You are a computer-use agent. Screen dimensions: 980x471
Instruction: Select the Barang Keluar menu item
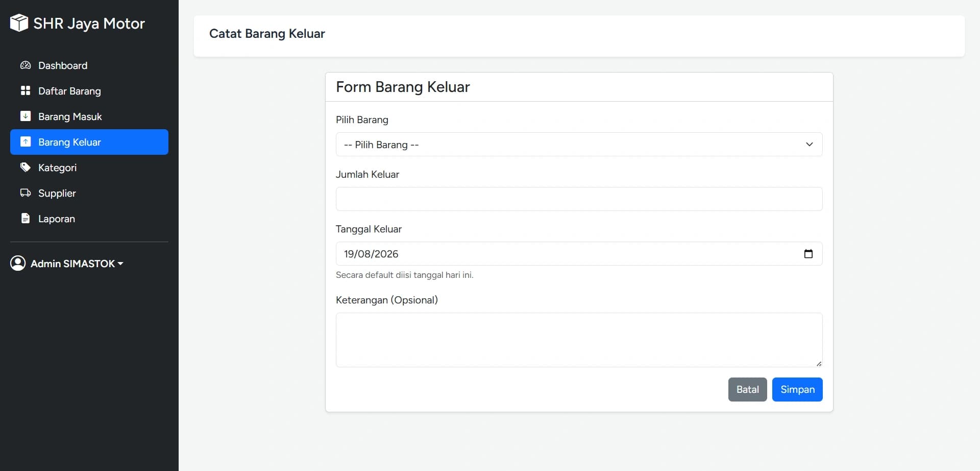click(x=89, y=142)
